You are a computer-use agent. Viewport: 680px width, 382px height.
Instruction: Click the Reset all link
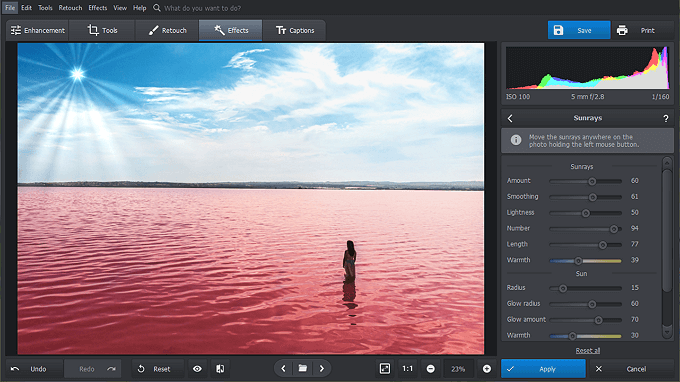click(x=588, y=350)
